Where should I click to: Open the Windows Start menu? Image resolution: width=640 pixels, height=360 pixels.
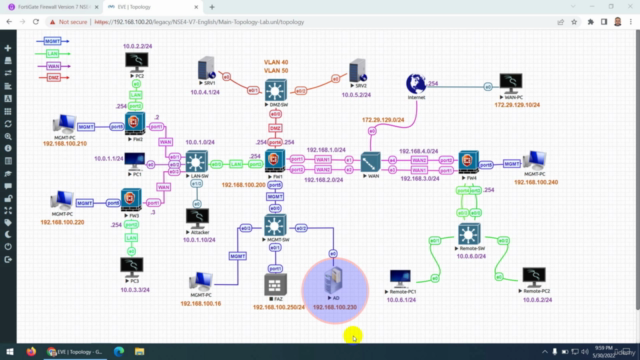pos(10,351)
